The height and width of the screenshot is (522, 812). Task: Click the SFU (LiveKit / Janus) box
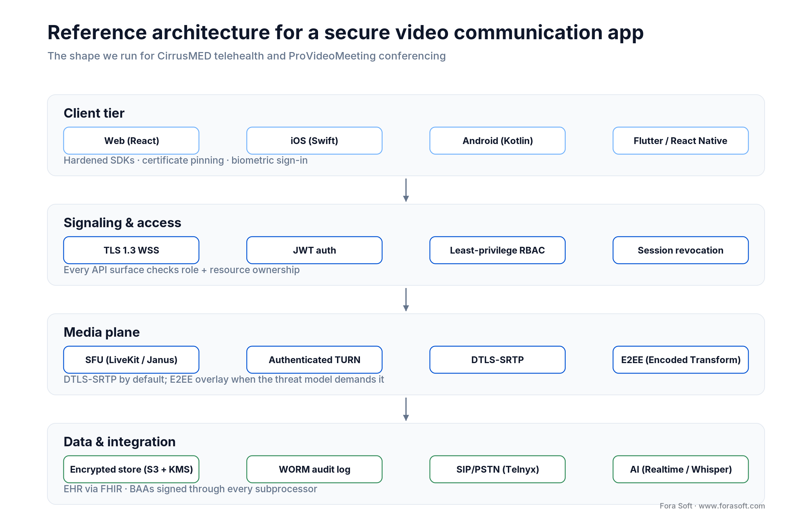tap(131, 360)
